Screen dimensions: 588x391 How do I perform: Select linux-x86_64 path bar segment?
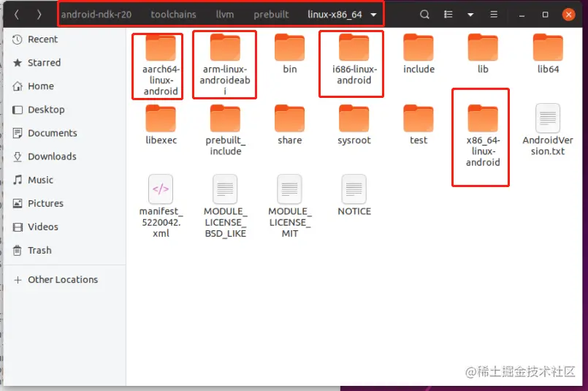pos(335,15)
